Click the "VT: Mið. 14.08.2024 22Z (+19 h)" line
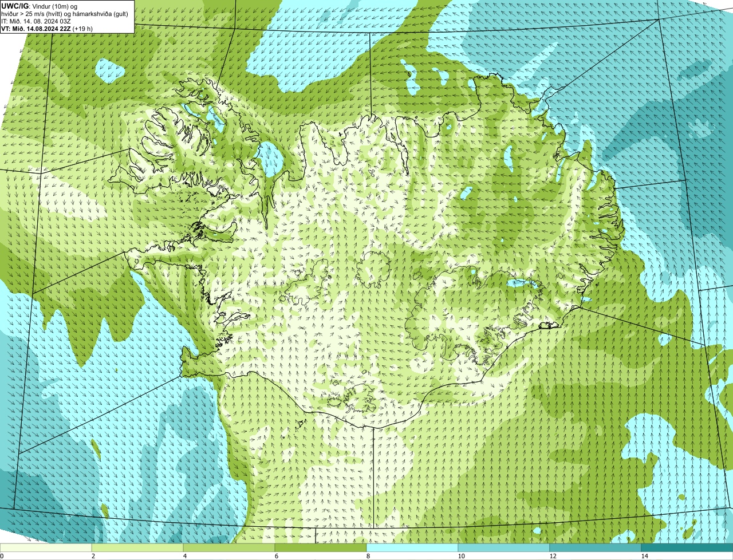Screen dimensions: 733x560 [x=47, y=28]
